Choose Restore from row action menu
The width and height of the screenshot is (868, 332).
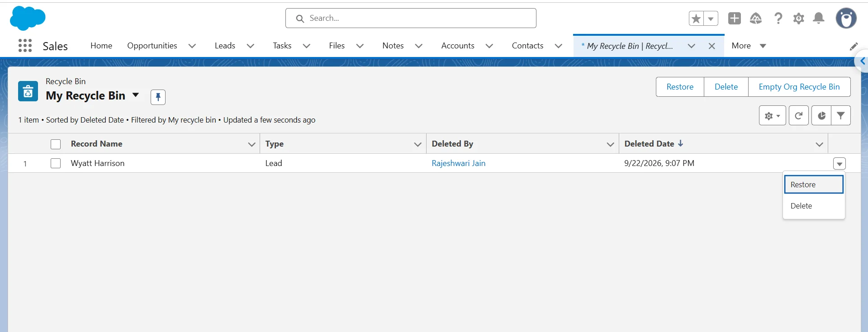point(814,185)
